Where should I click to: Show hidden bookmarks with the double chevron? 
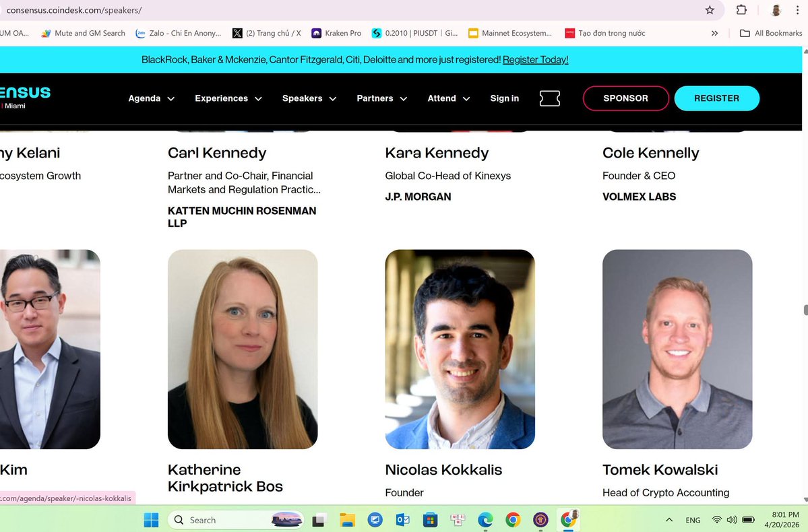pyautogui.click(x=715, y=33)
